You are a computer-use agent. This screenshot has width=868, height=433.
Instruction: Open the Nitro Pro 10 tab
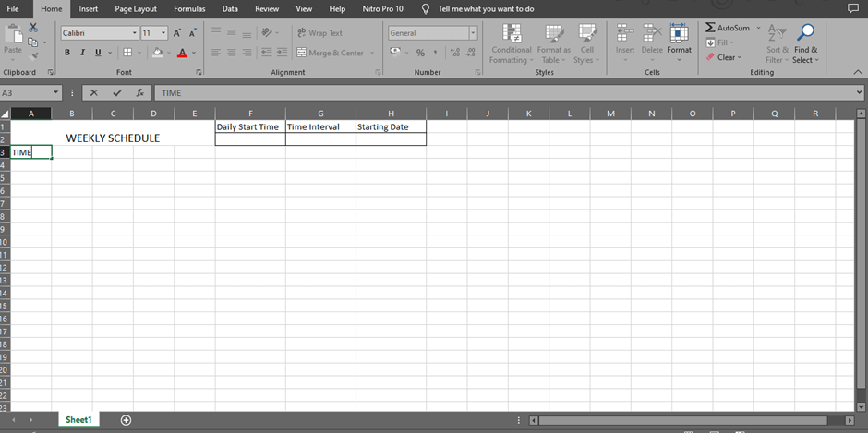[x=383, y=9]
